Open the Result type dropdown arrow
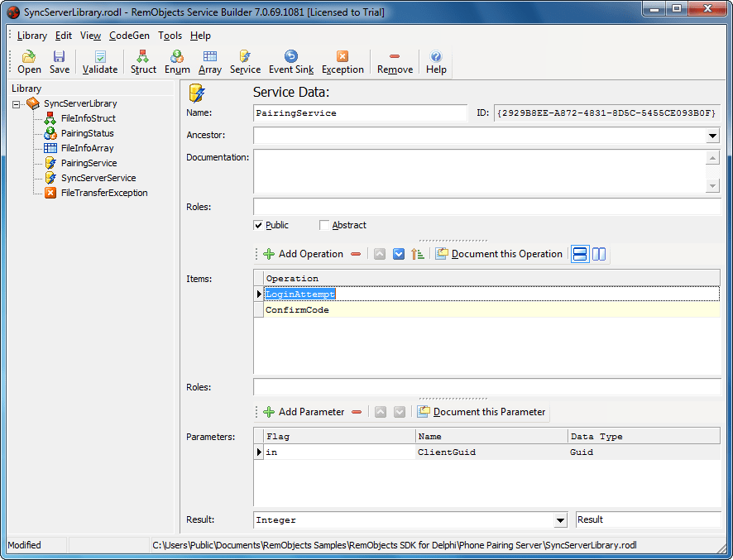Screen dimensions: 733x560 [x=560, y=519]
